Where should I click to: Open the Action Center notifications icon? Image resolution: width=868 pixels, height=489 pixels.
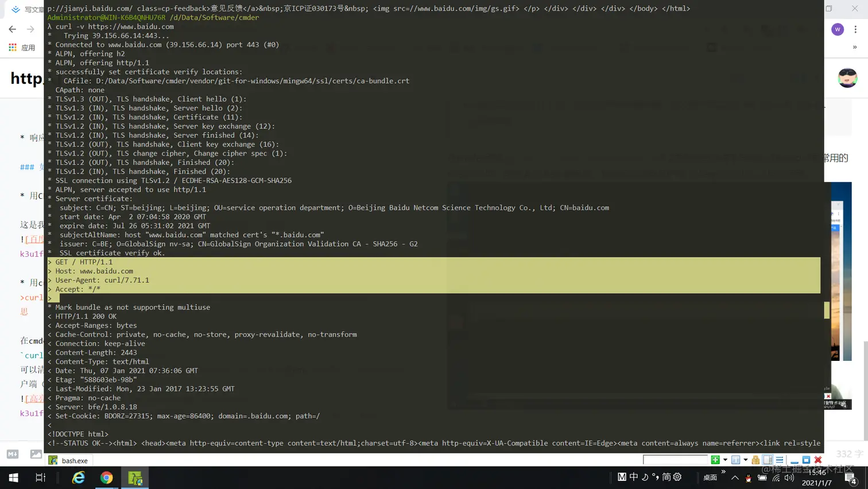(x=851, y=478)
